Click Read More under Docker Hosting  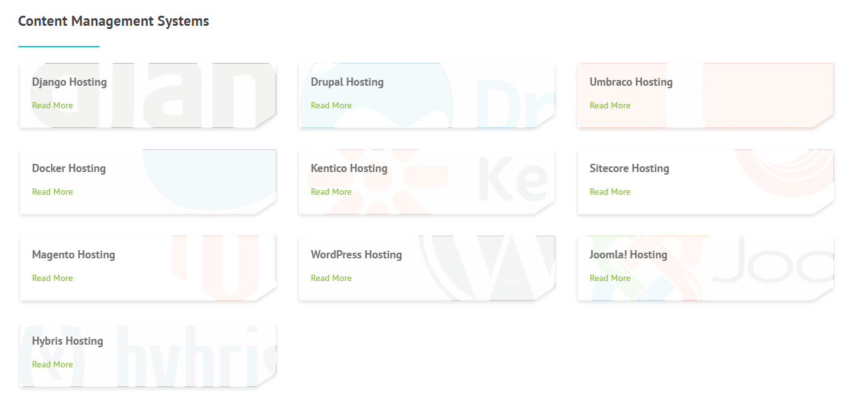pyautogui.click(x=52, y=192)
